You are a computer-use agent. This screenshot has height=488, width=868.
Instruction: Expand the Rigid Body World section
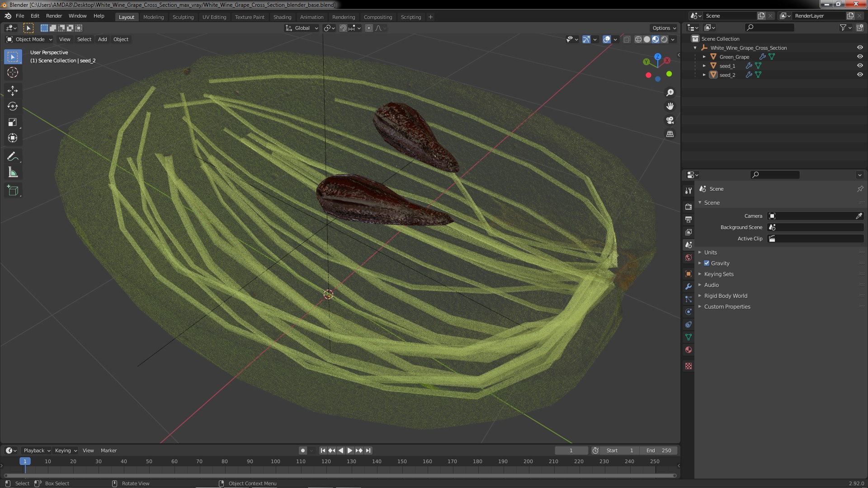(725, 296)
